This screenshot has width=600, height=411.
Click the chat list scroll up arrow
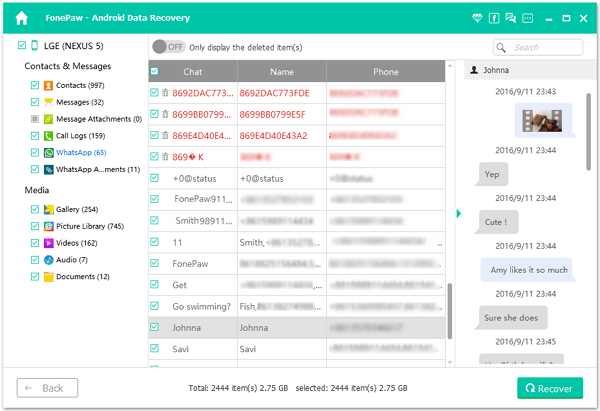[x=450, y=66]
